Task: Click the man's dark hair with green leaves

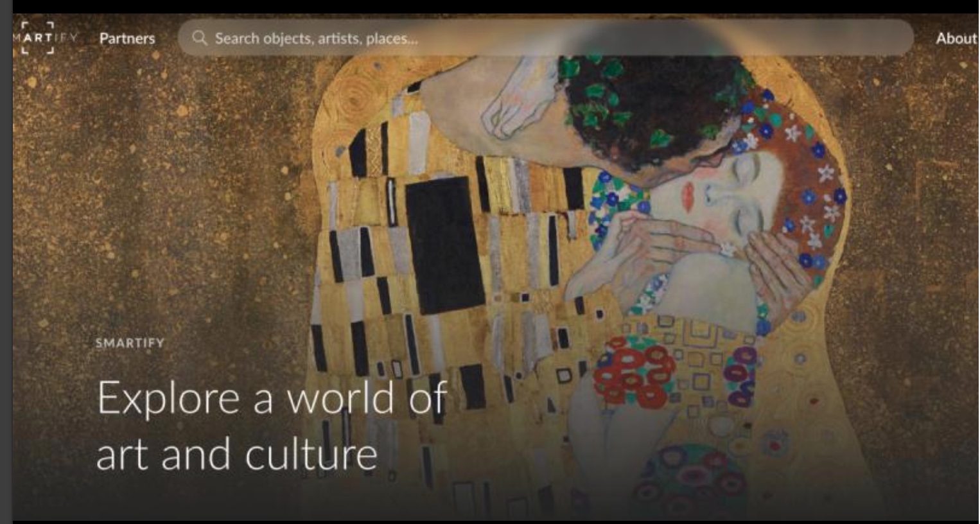Action: (649, 103)
